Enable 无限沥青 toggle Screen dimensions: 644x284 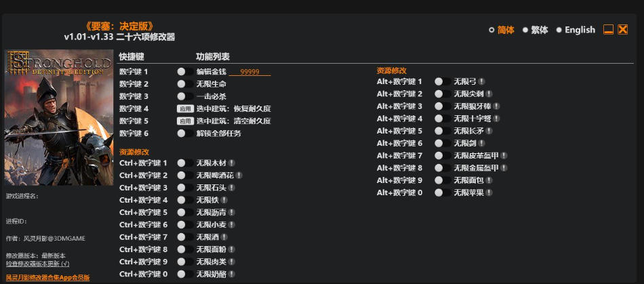tap(185, 212)
